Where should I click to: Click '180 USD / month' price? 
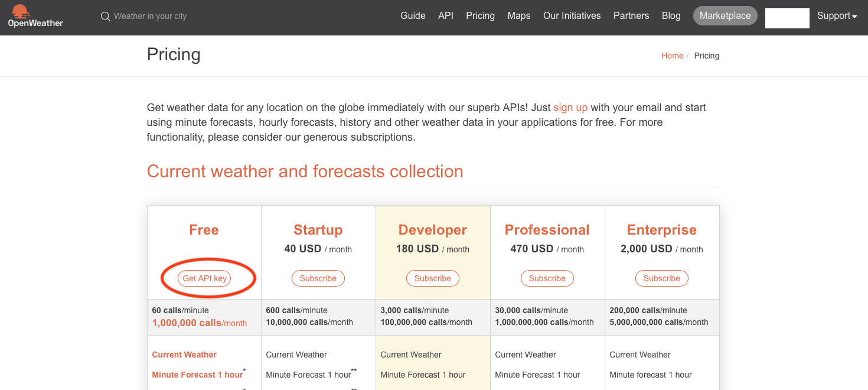(433, 249)
